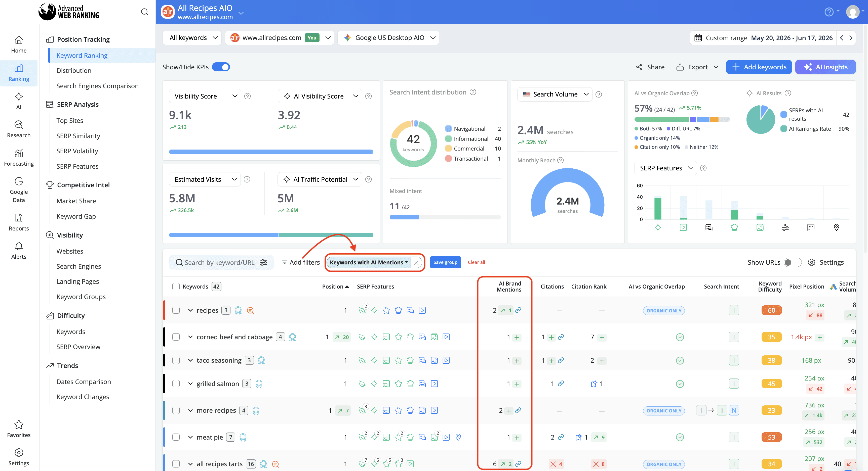Viewport: 868px width, 471px height.
Task: Check the grilled salmon row
Action: 176,384
